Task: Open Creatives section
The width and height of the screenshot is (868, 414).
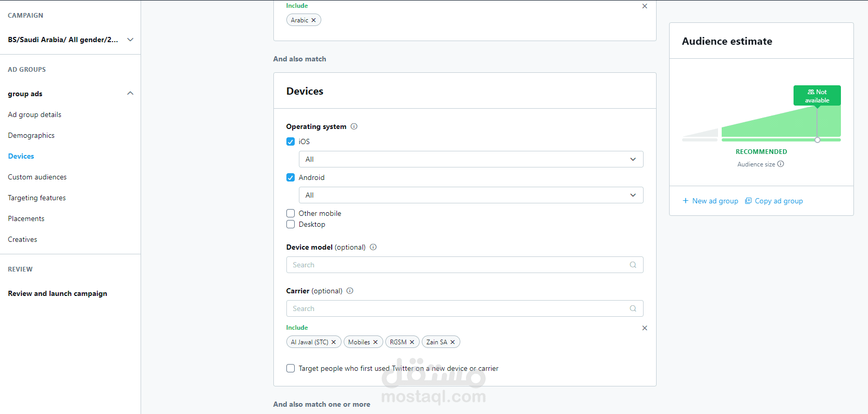Action: (x=22, y=239)
